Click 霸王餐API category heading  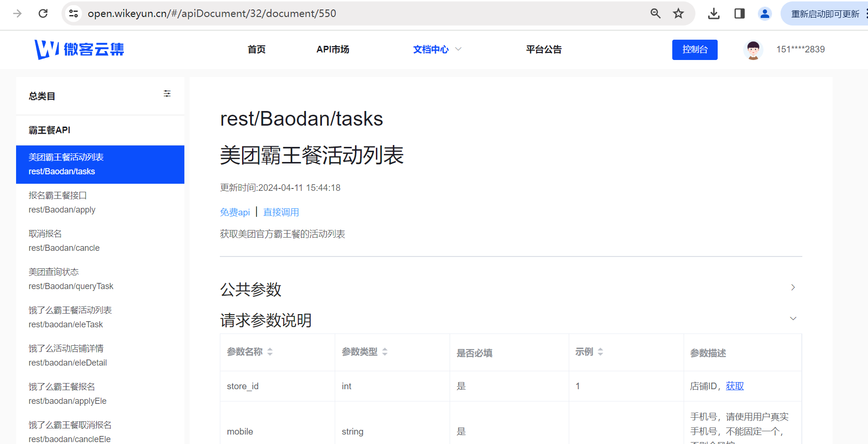tap(50, 130)
